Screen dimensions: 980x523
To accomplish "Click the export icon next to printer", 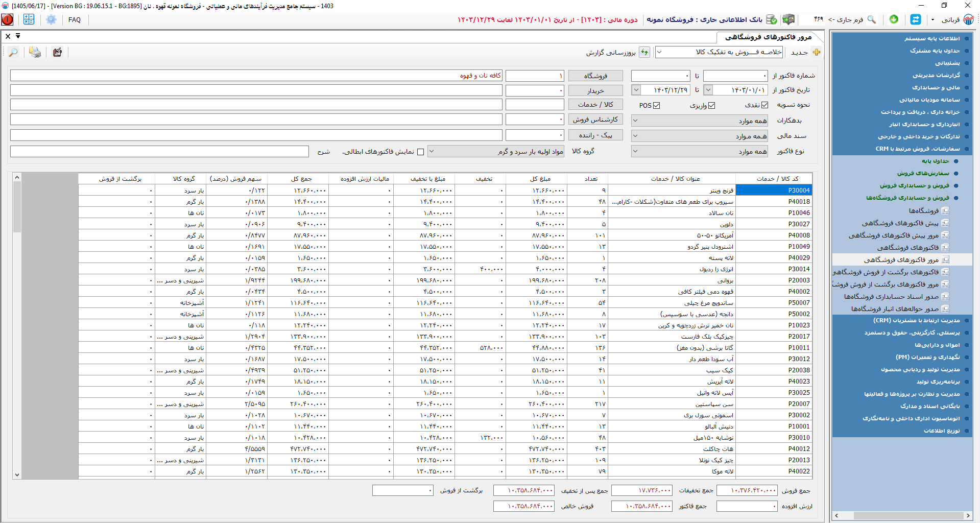I will pyautogui.click(x=57, y=52).
